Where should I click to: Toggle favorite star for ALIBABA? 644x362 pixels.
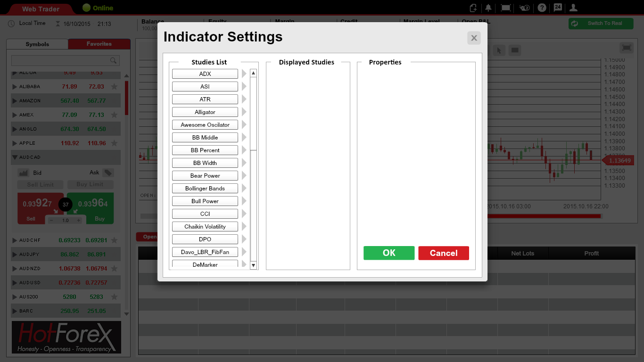click(114, 87)
